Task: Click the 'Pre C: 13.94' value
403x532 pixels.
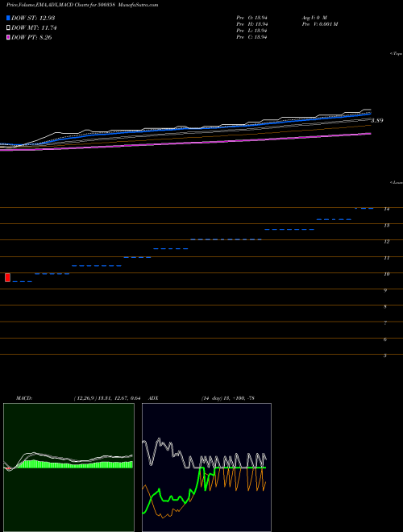Action: tap(252, 37)
